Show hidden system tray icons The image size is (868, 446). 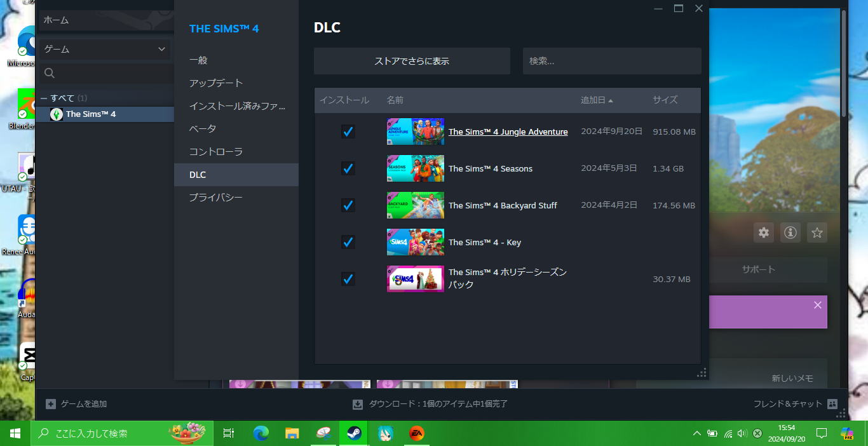point(697,433)
